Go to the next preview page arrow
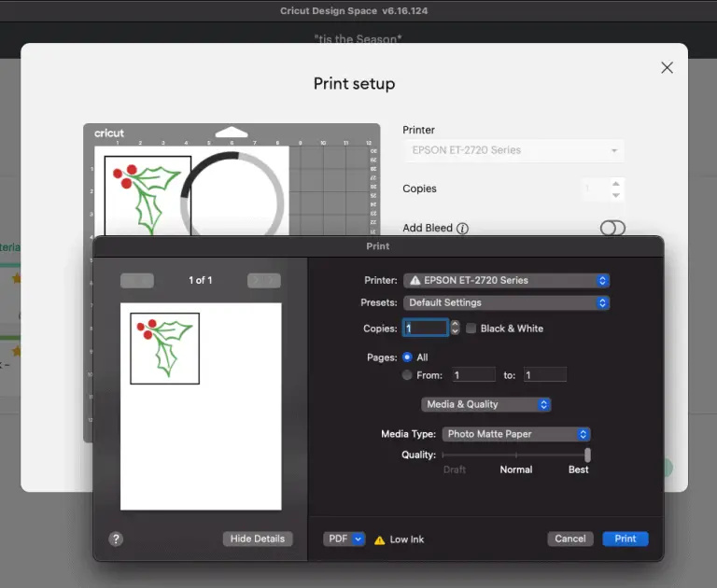717x588 pixels. point(264,280)
